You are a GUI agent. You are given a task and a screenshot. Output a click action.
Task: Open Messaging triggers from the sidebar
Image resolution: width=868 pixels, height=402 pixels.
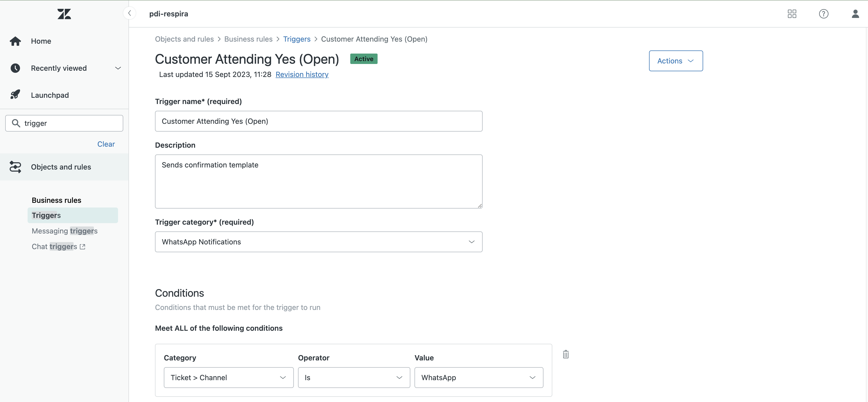[64, 231]
